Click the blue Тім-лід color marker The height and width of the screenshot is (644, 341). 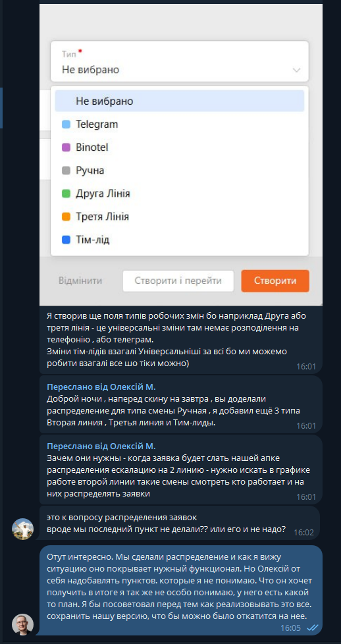tap(66, 240)
